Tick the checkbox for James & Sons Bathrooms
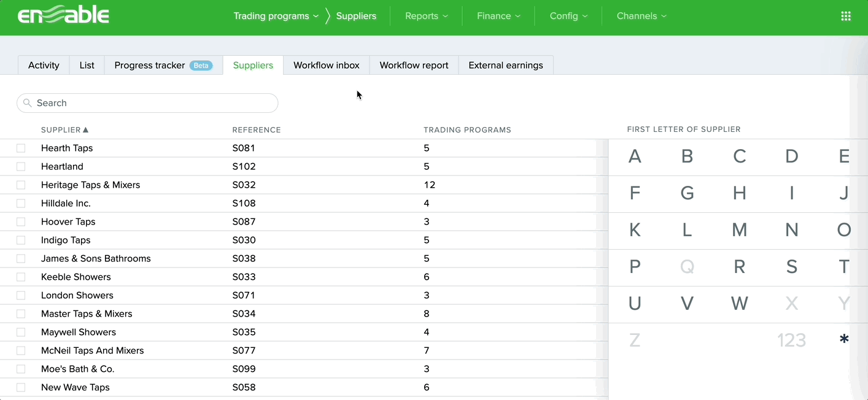868x400 pixels. coord(21,258)
